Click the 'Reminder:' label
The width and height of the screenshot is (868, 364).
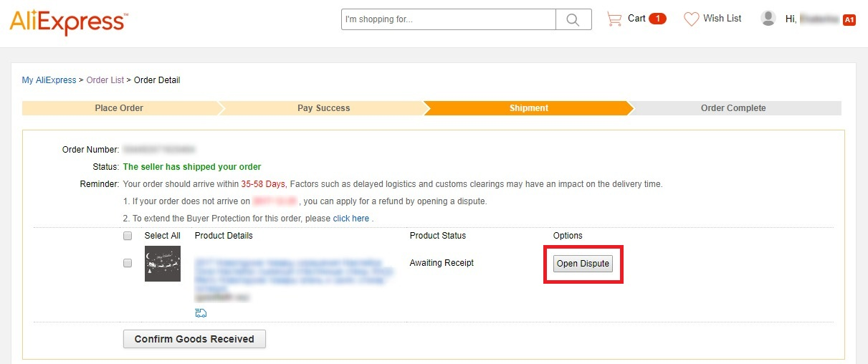pyautogui.click(x=99, y=184)
